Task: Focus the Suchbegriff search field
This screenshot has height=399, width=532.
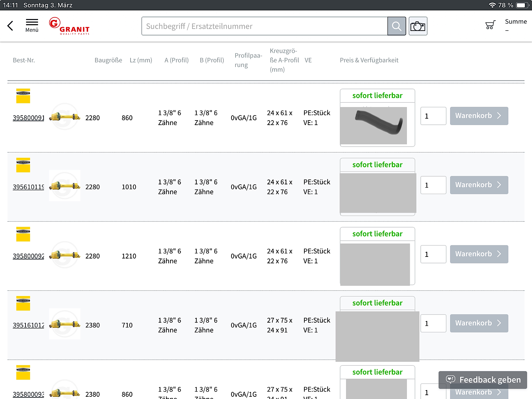Action: click(264, 26)
